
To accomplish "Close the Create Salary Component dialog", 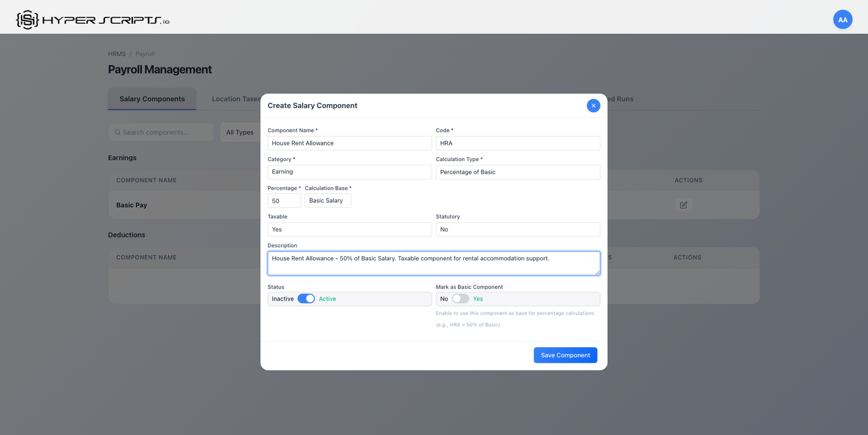I will (593, 106).
